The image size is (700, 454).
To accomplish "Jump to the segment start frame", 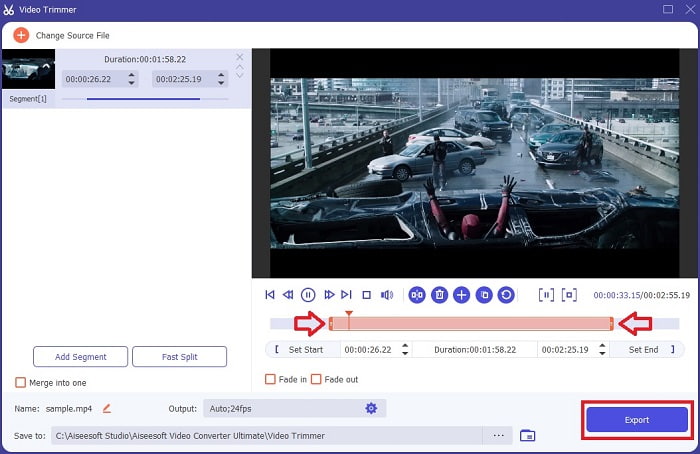I will tap(270, 295).
